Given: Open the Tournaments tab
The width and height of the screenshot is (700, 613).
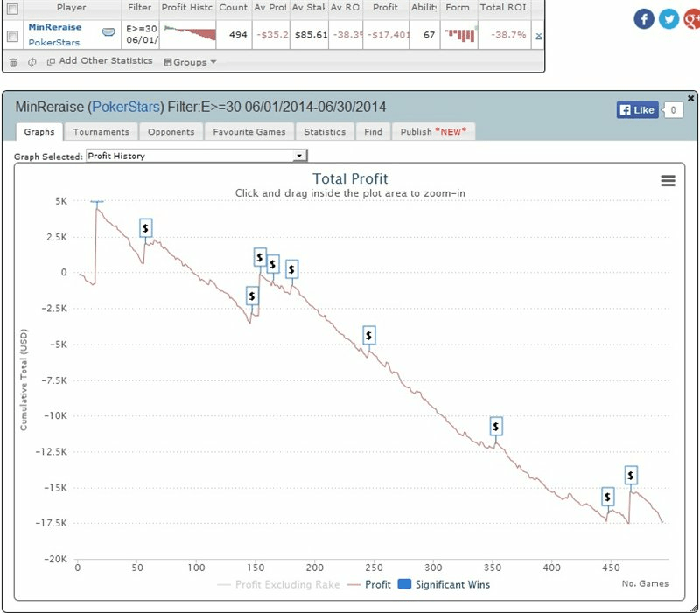Looking at the screenshot, I should pyautogui.click(x=101, y=132).
